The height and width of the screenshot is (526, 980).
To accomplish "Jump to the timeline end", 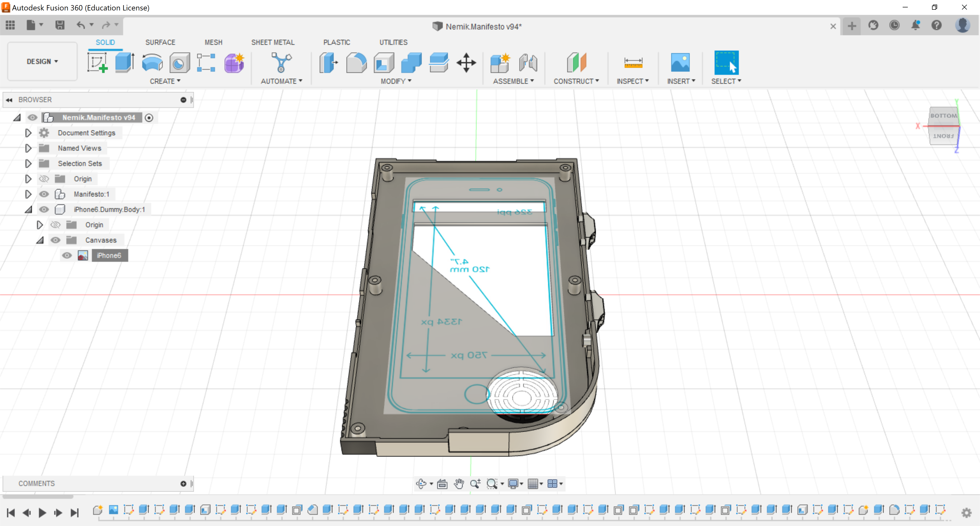I will click(75, 513).
